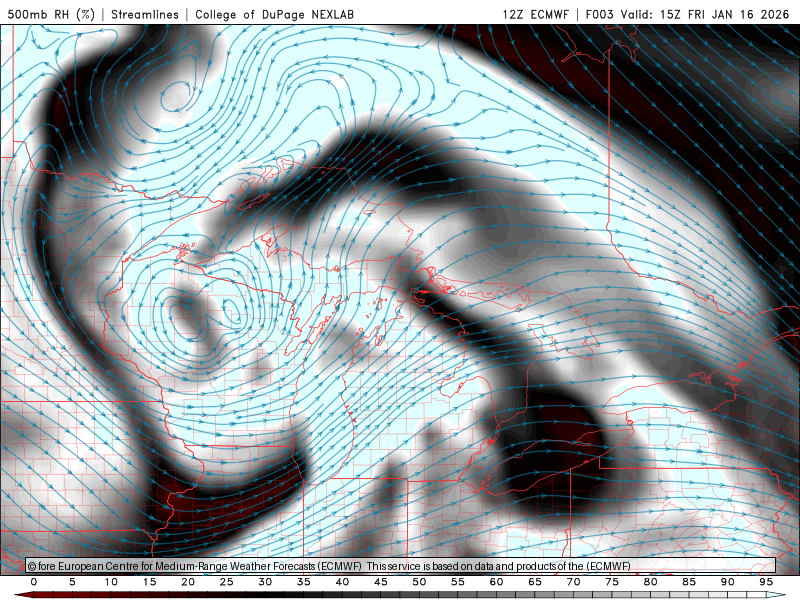This screenshot has width=800, height=600.
Task: Click the '90' value on color scale
Action: point(728,582)
